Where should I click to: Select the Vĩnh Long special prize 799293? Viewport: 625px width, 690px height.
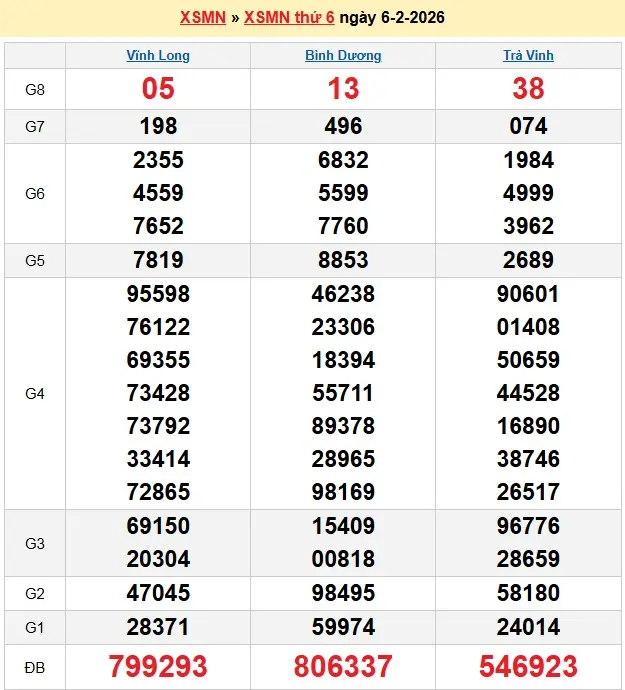tap(158, 666)
